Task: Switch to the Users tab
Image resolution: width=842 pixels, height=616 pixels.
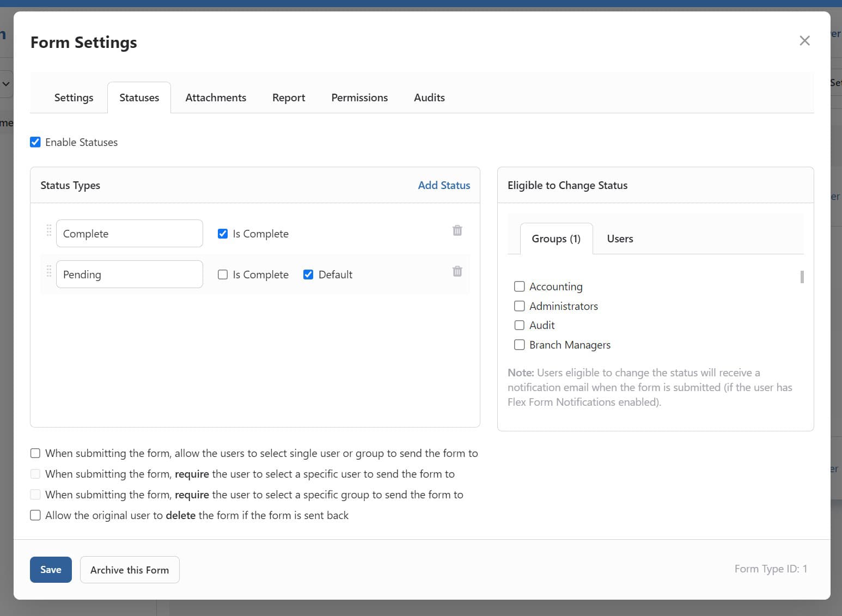Action: point(619,238)
